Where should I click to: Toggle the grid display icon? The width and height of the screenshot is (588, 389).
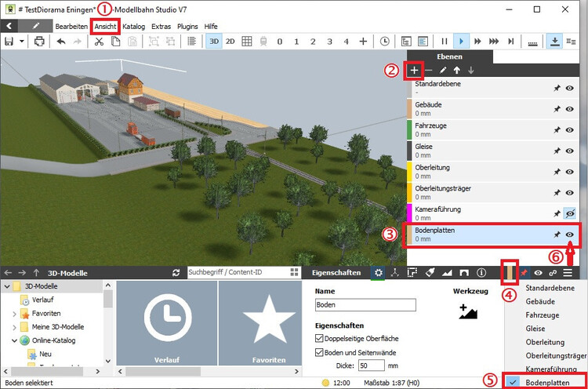pos(246,41)
